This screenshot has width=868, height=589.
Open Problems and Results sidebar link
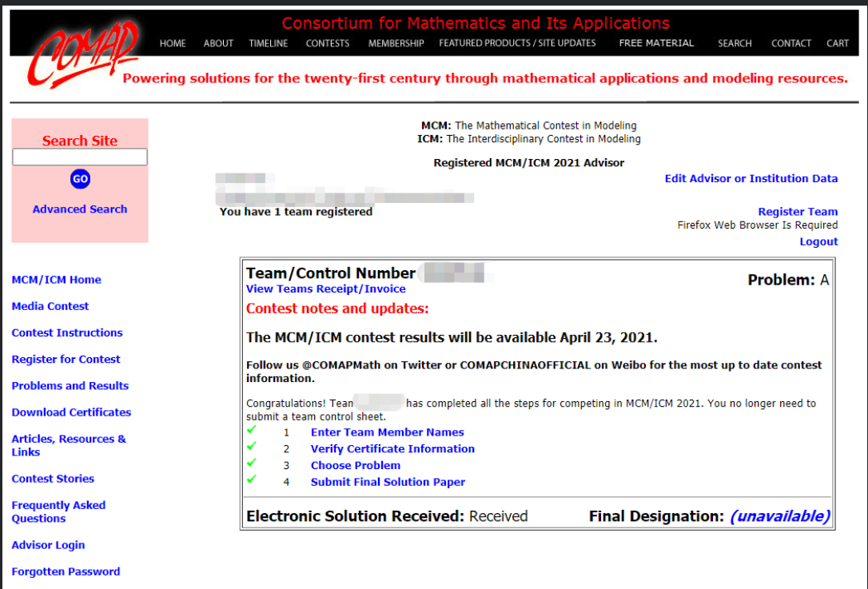[x=70, y=386]
